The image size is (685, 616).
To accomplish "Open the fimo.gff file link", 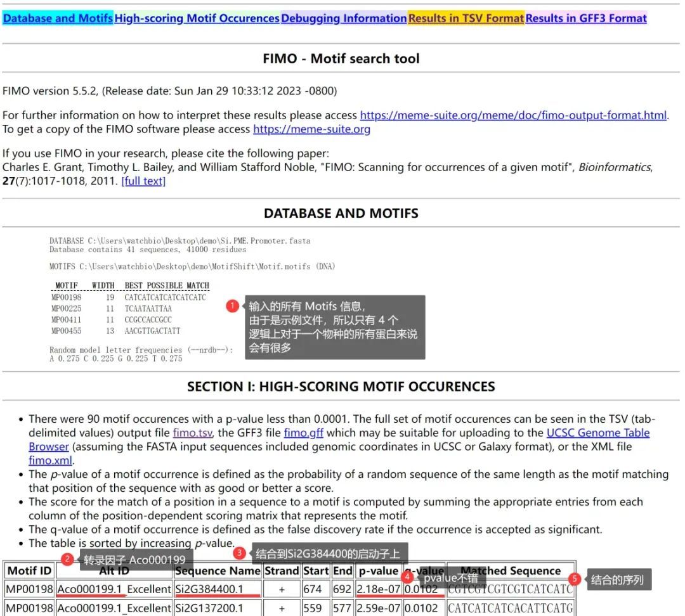I will [x=304, y=433].
